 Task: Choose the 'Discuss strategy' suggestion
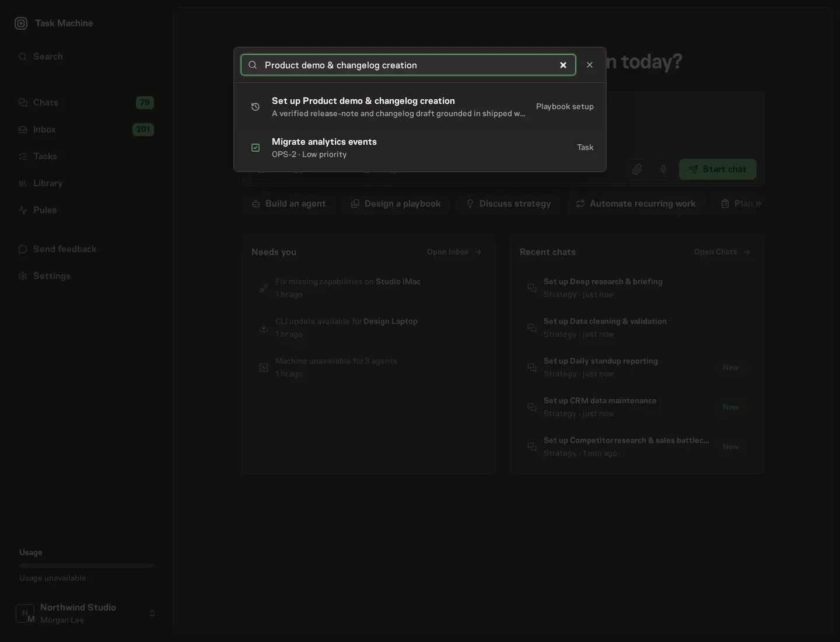point(508,204)
